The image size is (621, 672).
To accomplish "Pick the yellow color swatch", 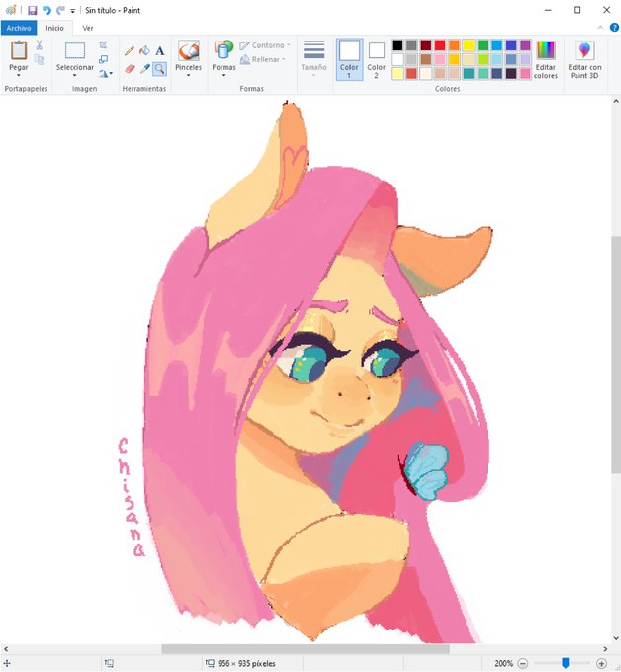I will point(469,45).
